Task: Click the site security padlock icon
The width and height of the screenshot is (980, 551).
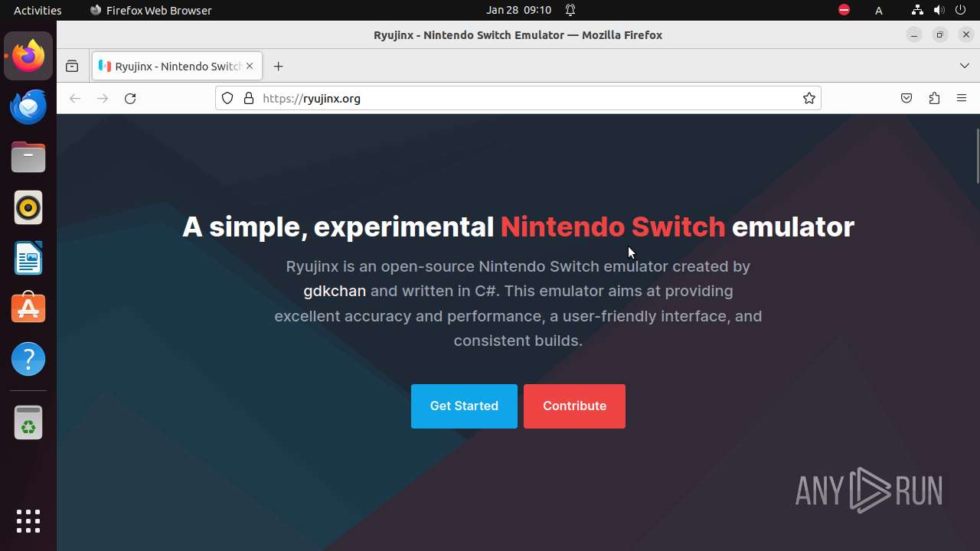Action: (x=248, y=98)
